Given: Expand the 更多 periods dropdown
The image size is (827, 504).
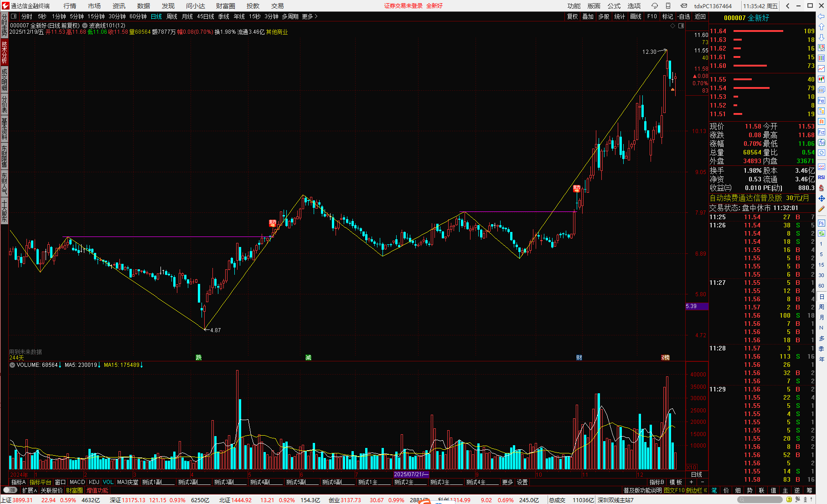Looking at the screenshot, I should pyautogui.click(x=310, y=16).
